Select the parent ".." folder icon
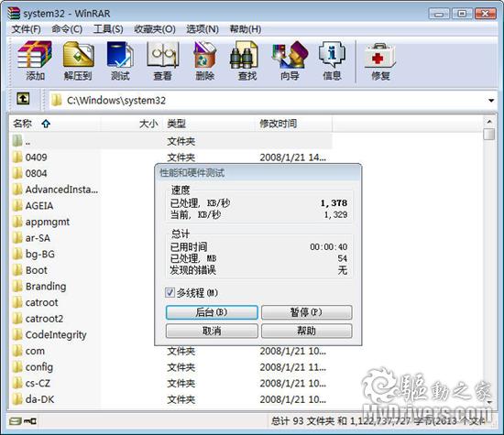The width and height of the screenshot is (504, 435). click(17, 141)
